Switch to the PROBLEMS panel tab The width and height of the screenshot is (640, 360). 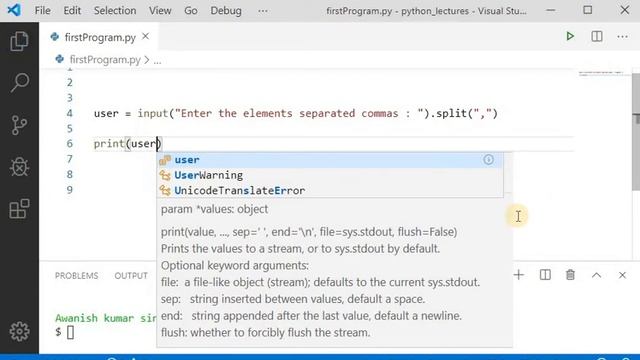tap(76, 276)
